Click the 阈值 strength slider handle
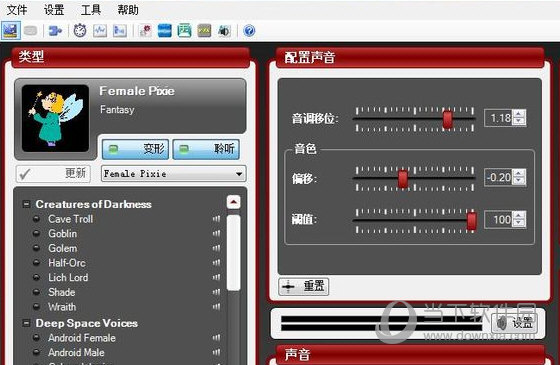 point(471,221)
